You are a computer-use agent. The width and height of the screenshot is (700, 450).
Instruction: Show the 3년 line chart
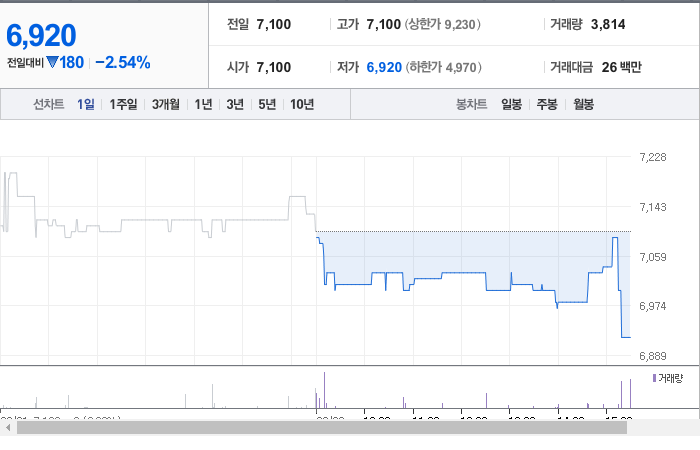pyautogui.click(x=235, y=104)
